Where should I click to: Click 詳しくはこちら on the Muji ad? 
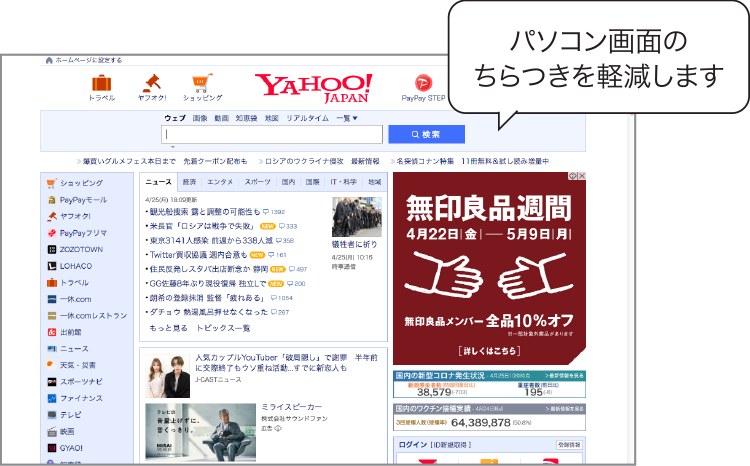(489, 351)
